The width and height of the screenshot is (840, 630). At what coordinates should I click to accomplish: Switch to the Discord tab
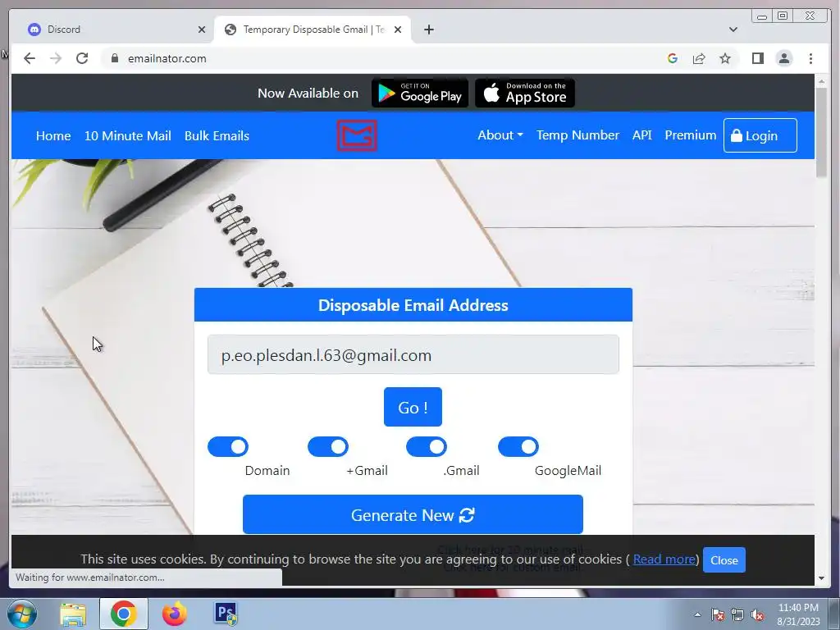pyautogui.click(x=113, y=30)
